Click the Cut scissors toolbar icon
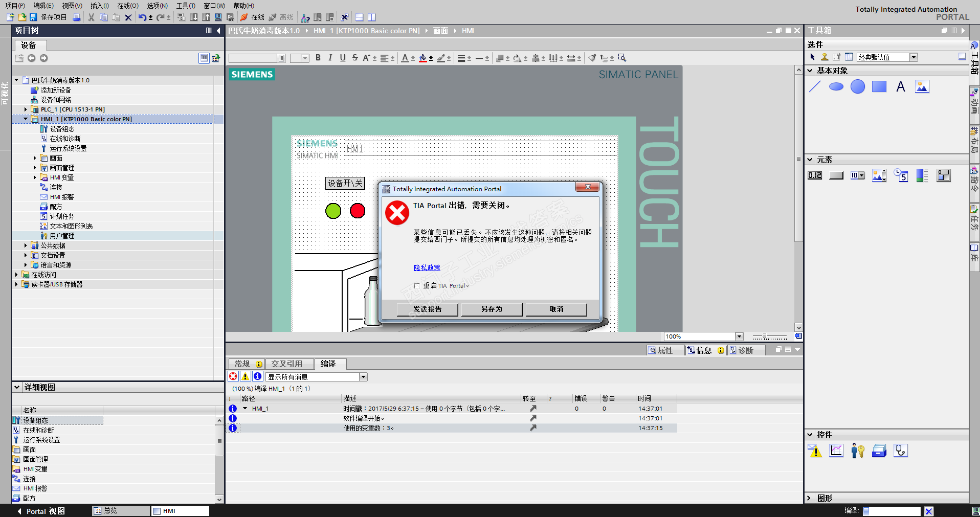 tap(91, 17)
